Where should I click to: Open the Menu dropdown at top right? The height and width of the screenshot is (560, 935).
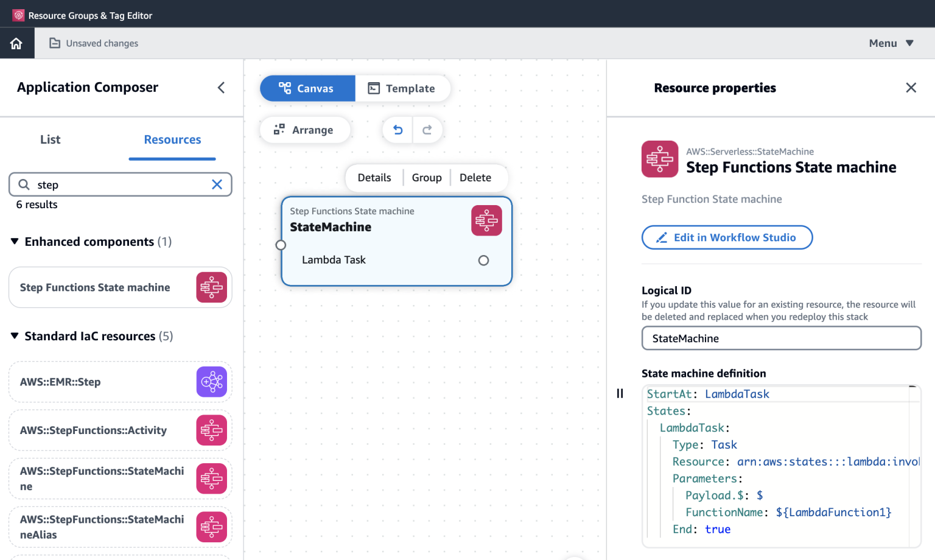click(890, 43)
